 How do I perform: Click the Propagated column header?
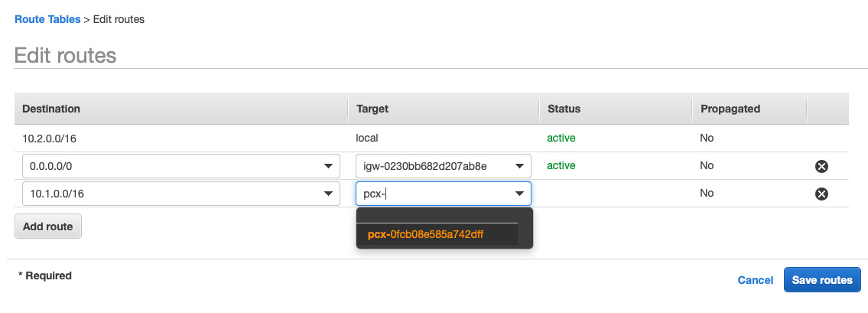click(x=730, y=109)
